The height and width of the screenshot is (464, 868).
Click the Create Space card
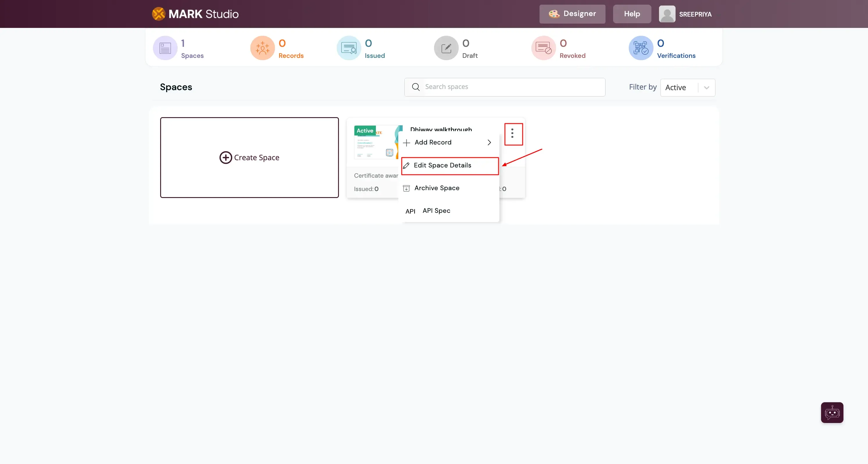pyautogui.click(x=249, y=157)
